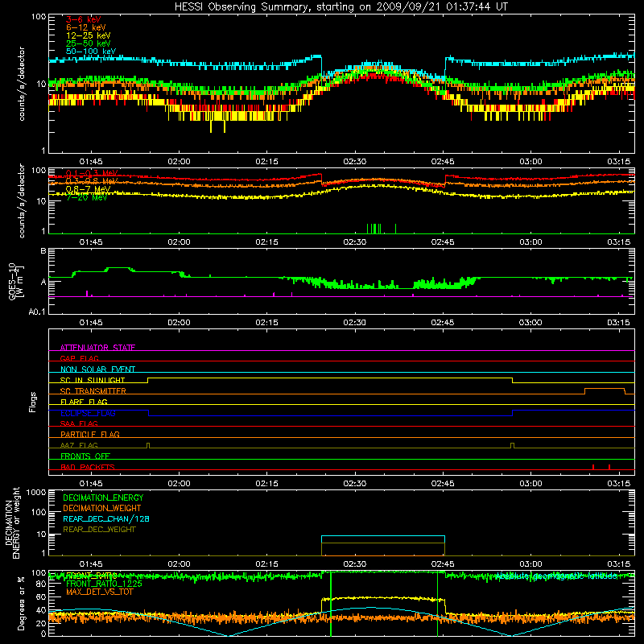Select the SC_TRANSMITTER flag label
This screenshot has width=644, height=644.
[x=93, y=391]
